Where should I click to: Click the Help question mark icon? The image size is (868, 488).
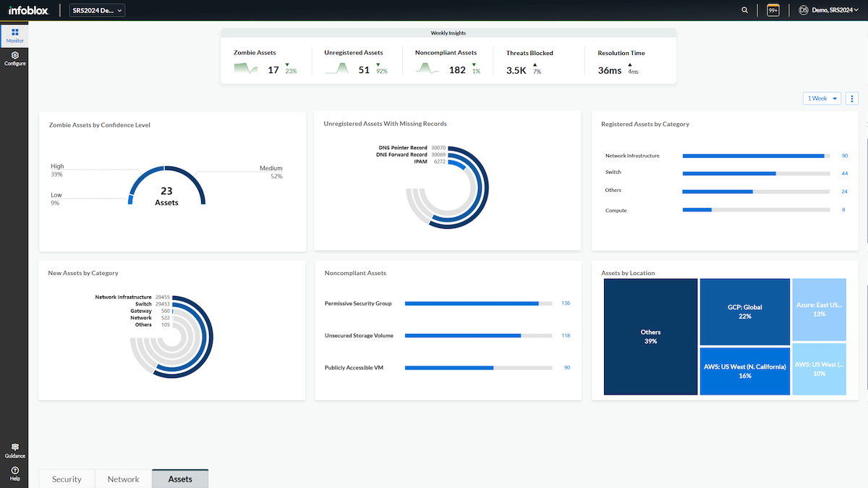[15, 474]
